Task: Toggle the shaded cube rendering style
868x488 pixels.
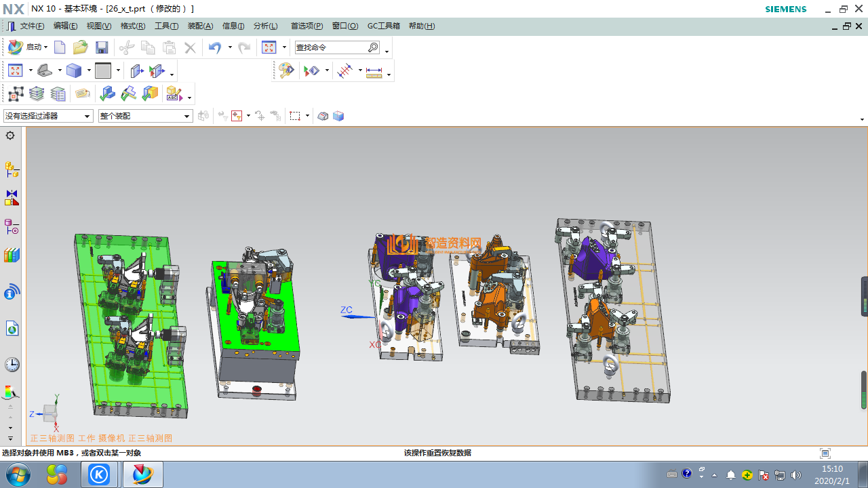Action: [x=74, y=70]
